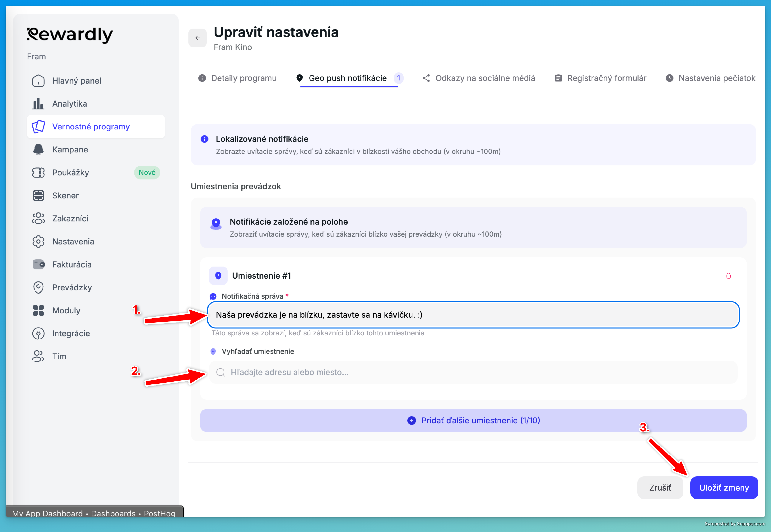Click the Umiestnenia prevádzok heading

pyautogui.click(x=236, y=187)
